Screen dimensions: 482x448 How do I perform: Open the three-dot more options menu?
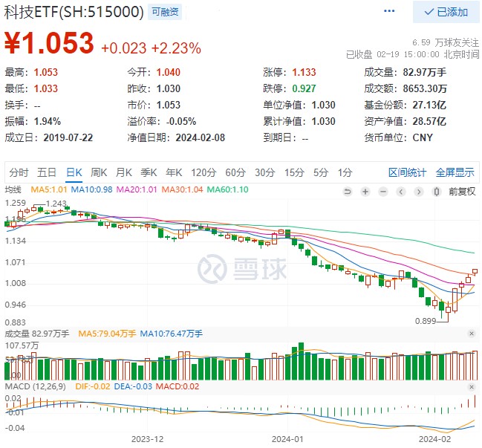coord(389,11)
